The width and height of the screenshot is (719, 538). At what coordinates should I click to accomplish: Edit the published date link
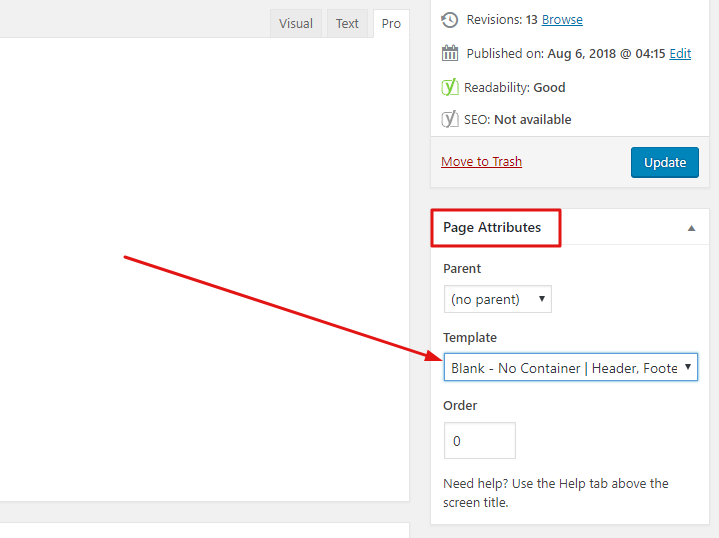(680, 54)
